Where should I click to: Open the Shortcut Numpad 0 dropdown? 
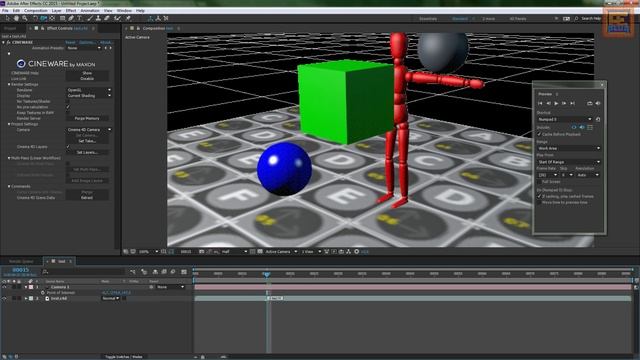click(565, 119)
